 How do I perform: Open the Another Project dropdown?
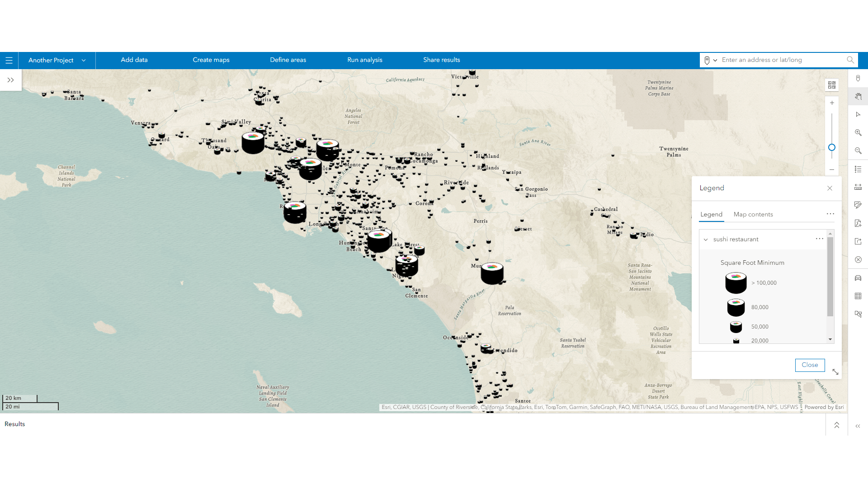[x=56, y=60]
